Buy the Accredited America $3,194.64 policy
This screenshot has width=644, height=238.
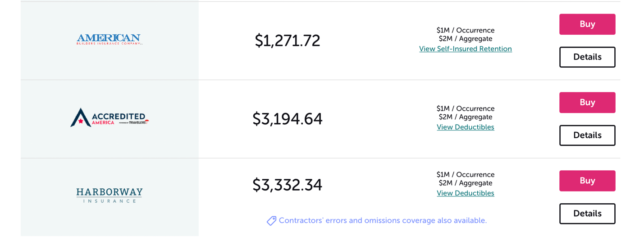[x=587, y=103]
